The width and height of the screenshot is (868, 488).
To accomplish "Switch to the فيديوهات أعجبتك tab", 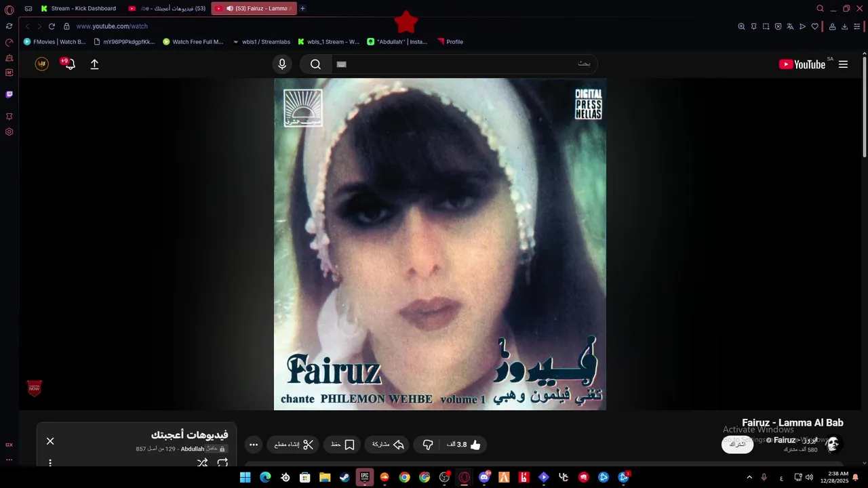I will tap(167, 9).
